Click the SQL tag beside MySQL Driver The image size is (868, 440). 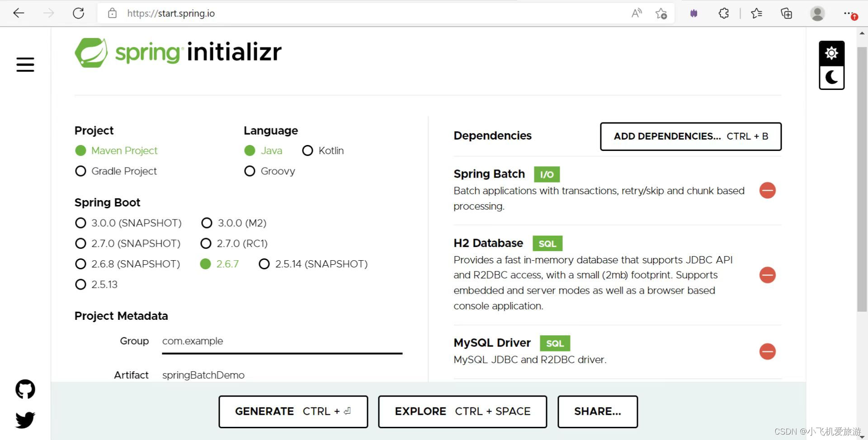point(555,343)
